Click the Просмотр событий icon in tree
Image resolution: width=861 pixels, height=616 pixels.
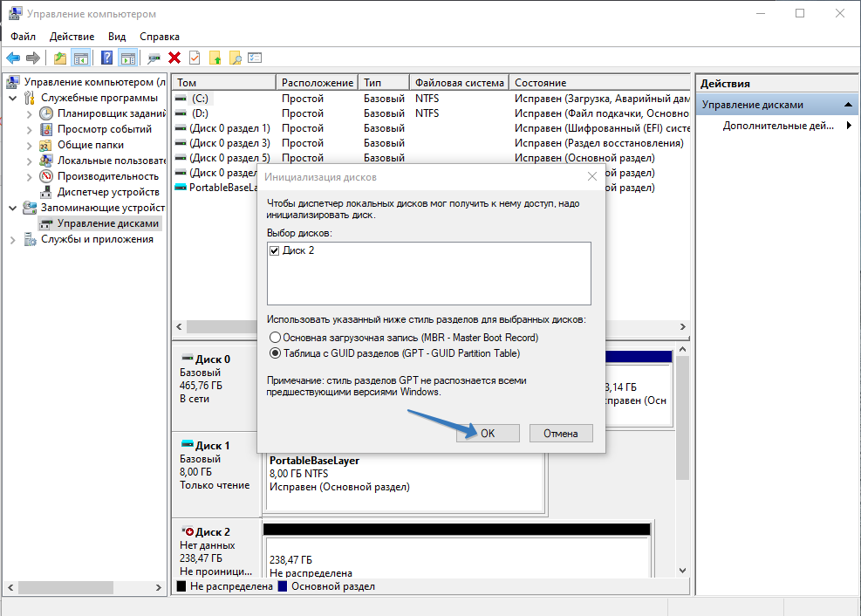pyautogui.click(x=46, y=129)
